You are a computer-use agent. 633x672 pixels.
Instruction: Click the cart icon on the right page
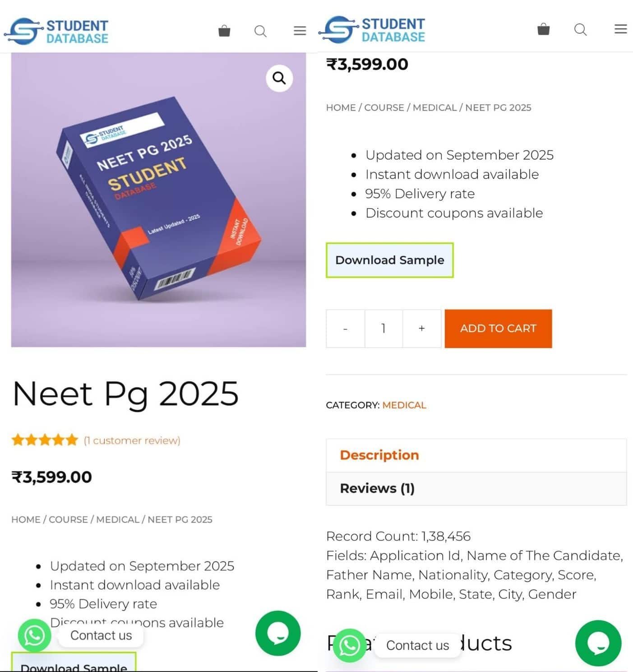pos(544,29)
